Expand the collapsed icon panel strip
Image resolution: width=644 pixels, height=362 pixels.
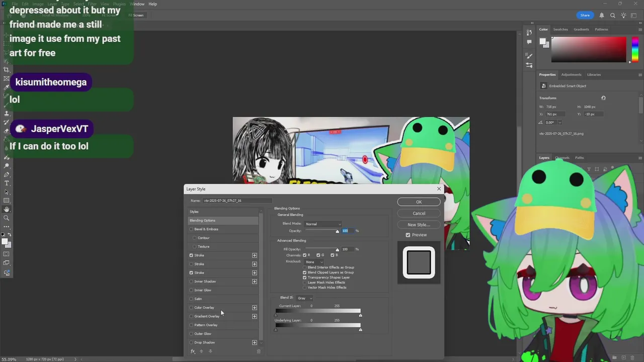point(532,23)
